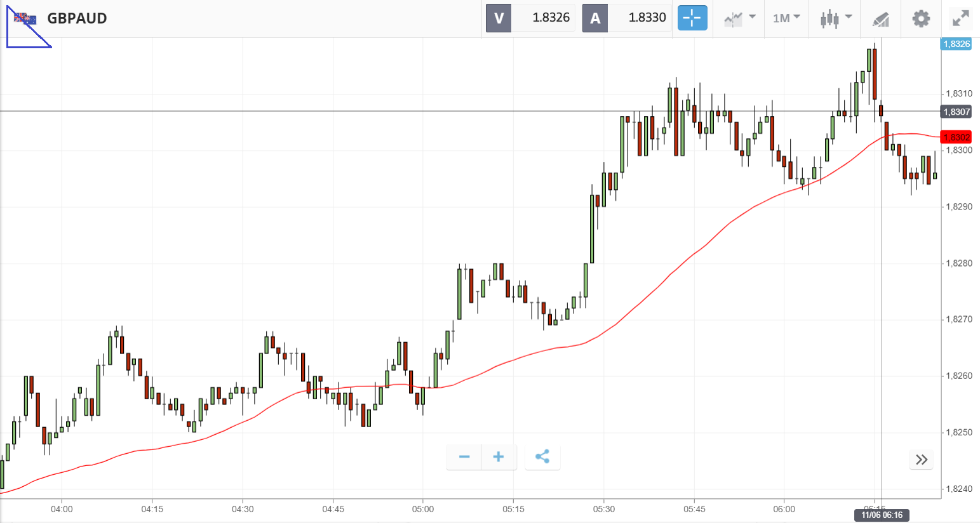
Task: Click the V sell button
Action: point(499,18)
